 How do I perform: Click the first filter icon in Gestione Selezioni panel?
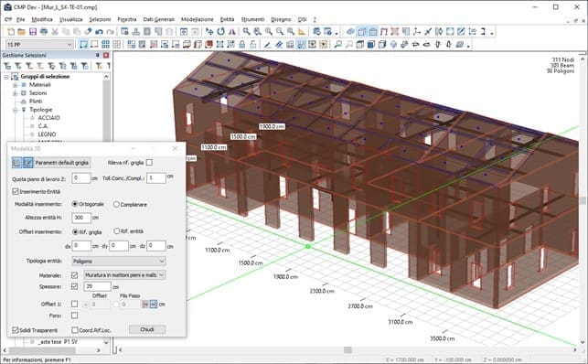[x=7, y=66]
